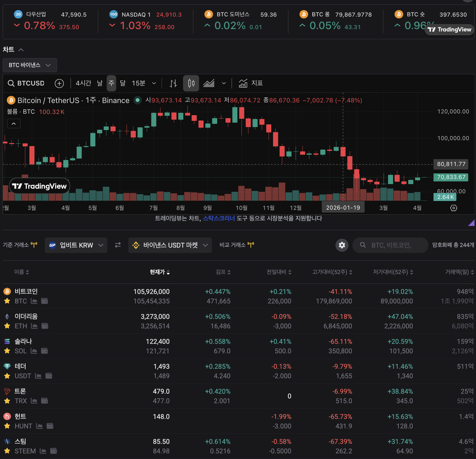Toggle the favorite star for USDT
Image resolution: width=476 pixels, height=459 pixels.
tap(7, 376)
